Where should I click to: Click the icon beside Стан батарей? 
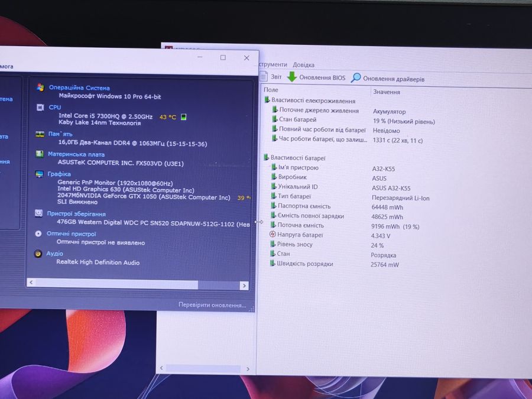(x=274, y=119)
